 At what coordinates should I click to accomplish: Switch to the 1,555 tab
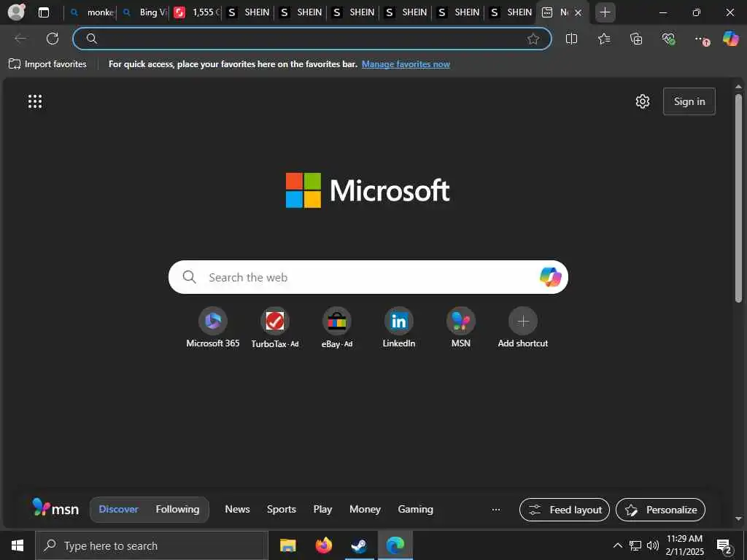[x=197, y=12]
